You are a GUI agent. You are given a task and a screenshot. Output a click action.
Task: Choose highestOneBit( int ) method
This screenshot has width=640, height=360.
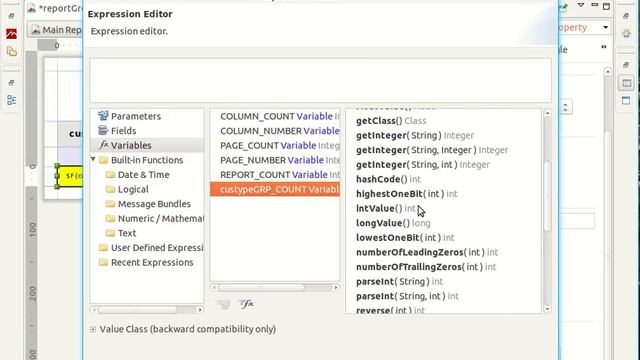(x=407, y=194)
